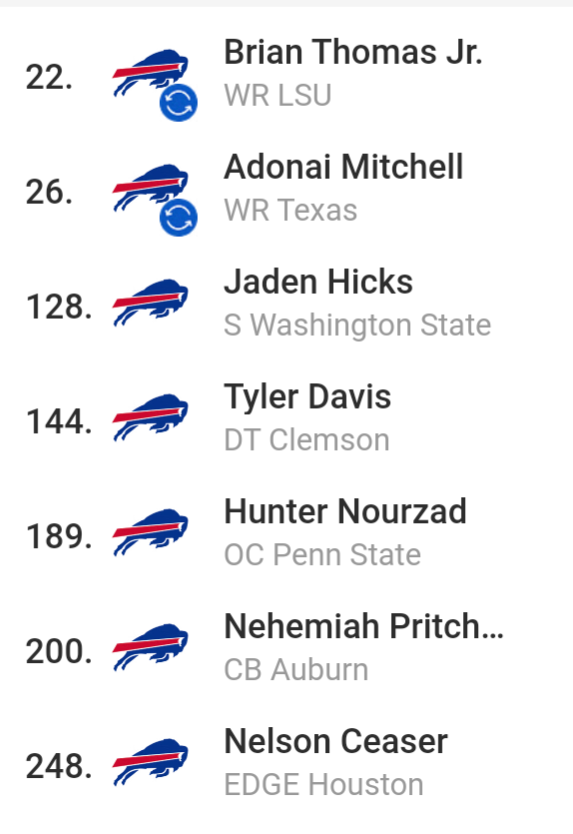Select Jaden Hicks player name
Screen dimensions: 573x834
(318, 282)
